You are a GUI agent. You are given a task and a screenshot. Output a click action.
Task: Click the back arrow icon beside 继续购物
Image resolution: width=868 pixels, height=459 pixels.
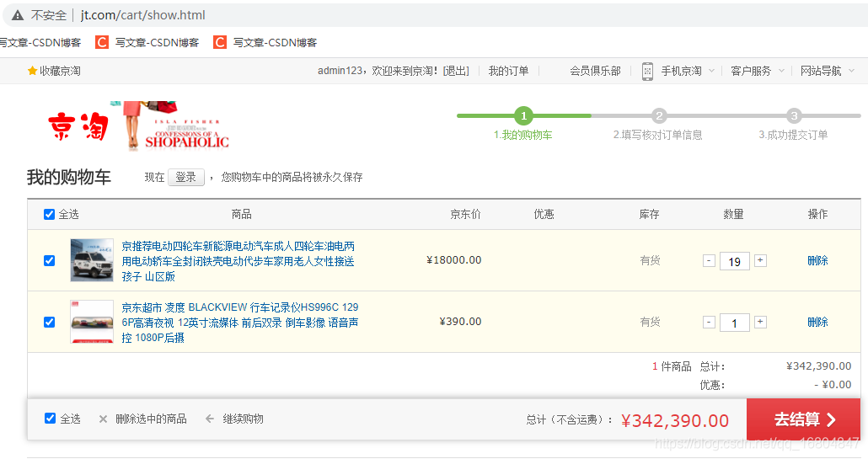210,419
